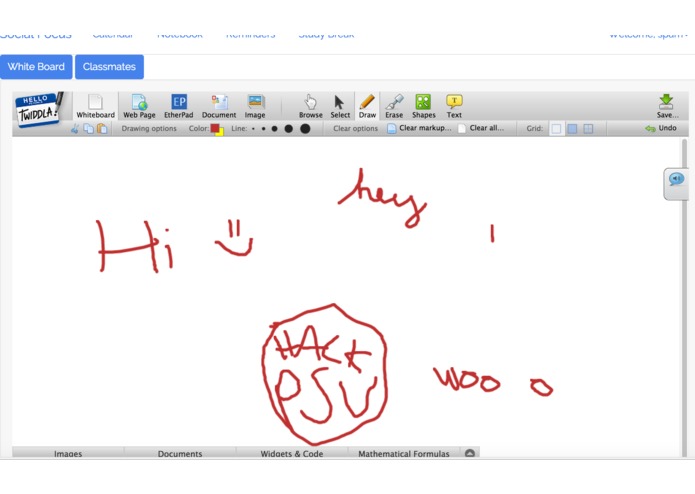Image resolution: width=695 pixels, height=494 pixels.
Task: Open the Mathematical Formulas tab
Action: (404, 453)
